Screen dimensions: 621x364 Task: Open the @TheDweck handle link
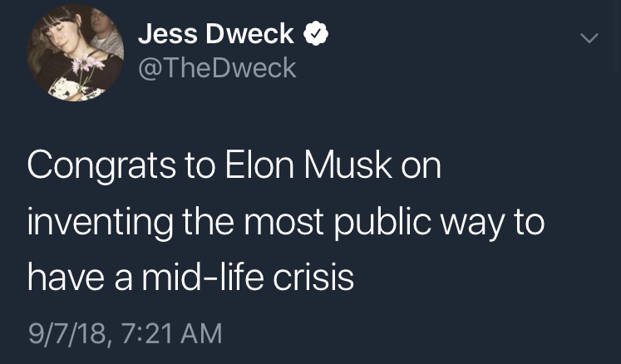(216, 67)
